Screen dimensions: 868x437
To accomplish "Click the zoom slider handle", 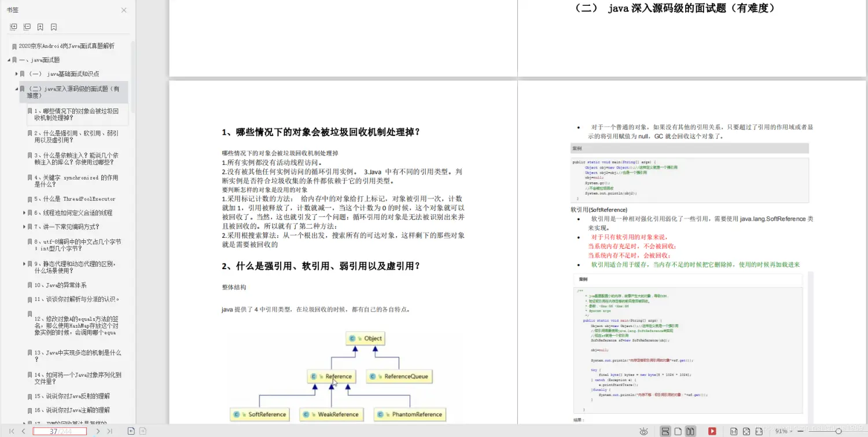I will (838, 431).
